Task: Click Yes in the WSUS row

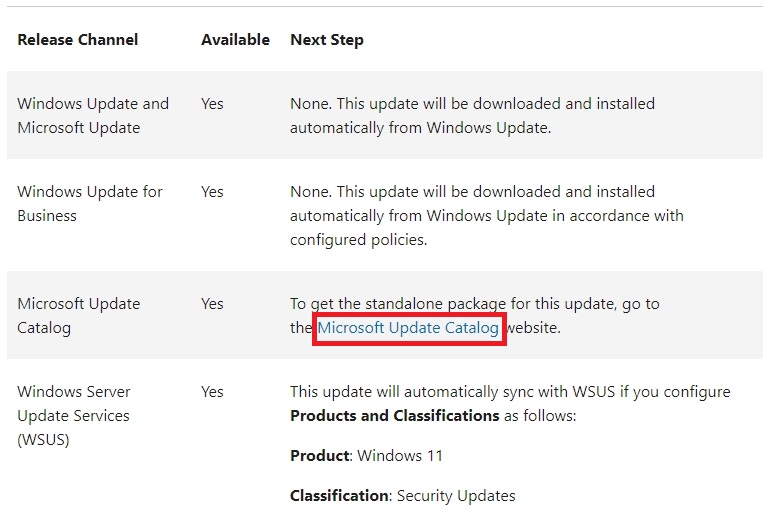Action: pyautogui.click(x=212, y=391)
